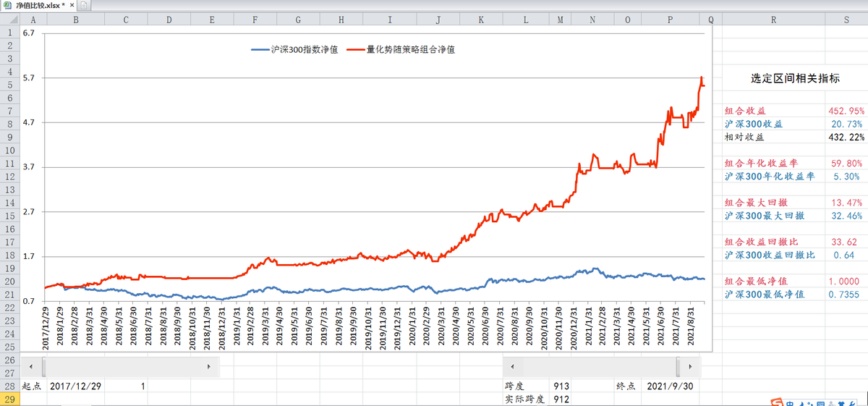Image resolution: width=868 pixels, height=406 pixels.
Task: Click the 13.47% value cell
Action: click(846, 203)
